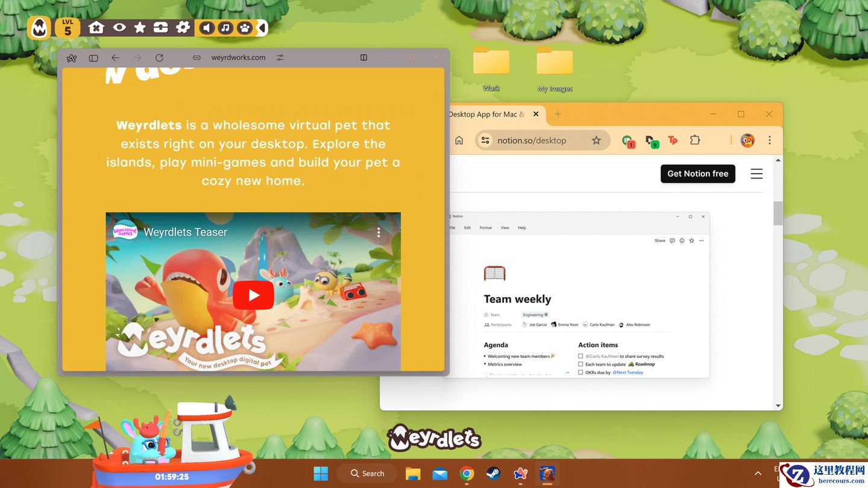The image size is (868, 488).
Task: Click the red Tp extension icon
Action: tap(673, 140)
